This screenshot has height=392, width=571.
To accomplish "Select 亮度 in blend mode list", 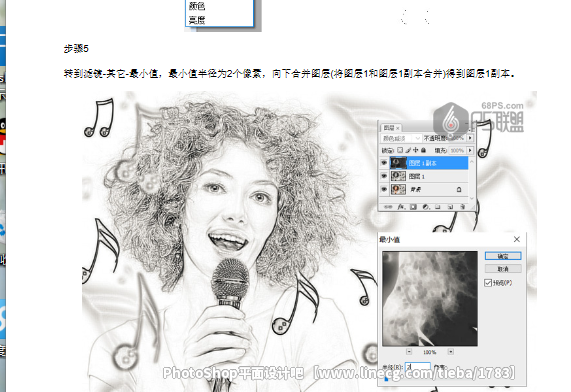I will pyautogui.click(x=197, y=20).
